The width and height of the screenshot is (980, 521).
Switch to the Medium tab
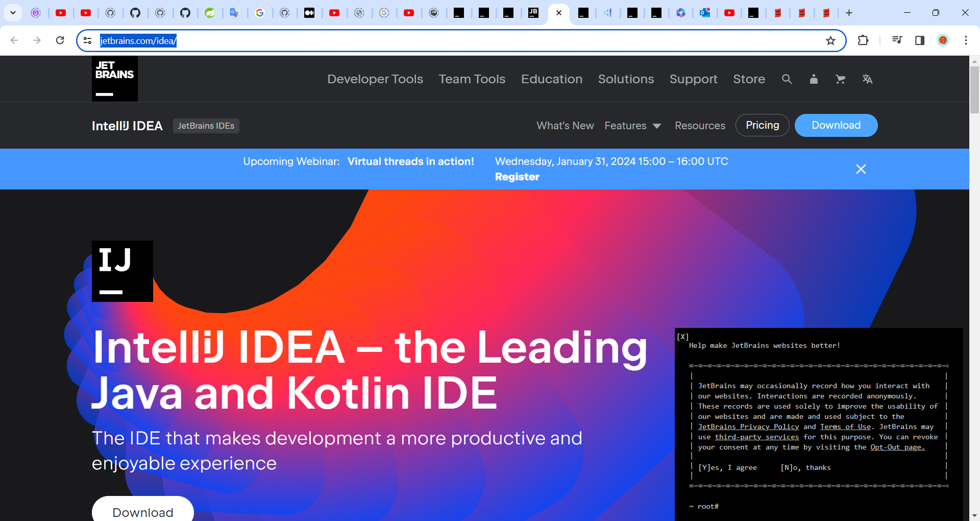coord(309,13)
